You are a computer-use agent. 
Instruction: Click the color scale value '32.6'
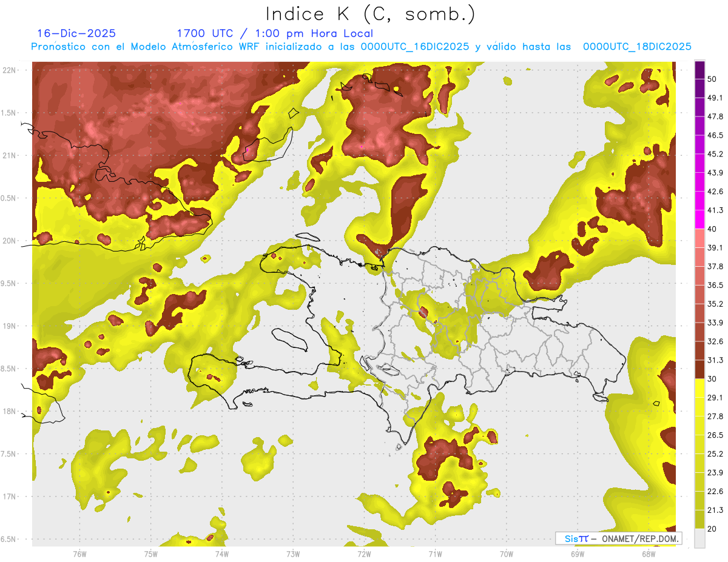coord(715,341)
